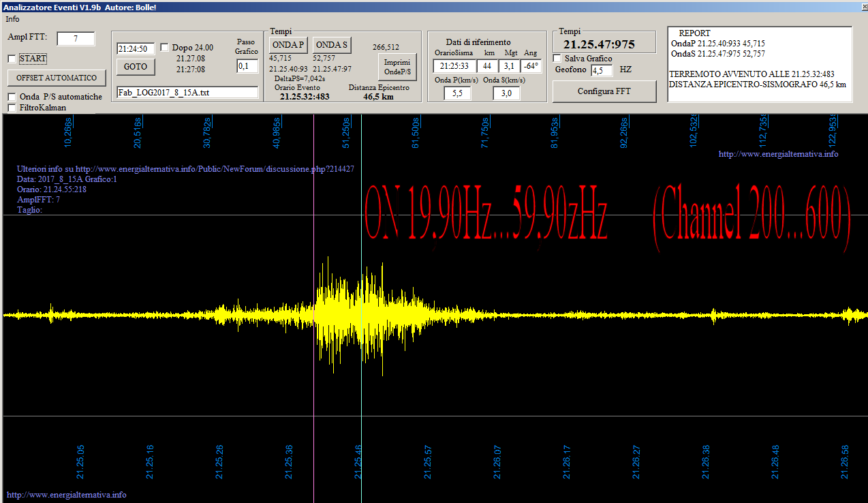Click the 'Orario: 21.24.55:218' overlay text
This screenshot has width=868, height=503.
51,189
